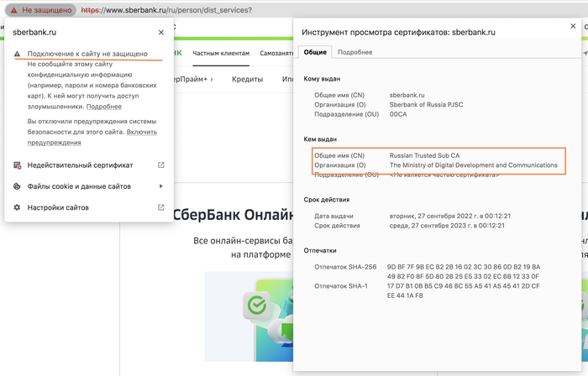Viewport: 588px width, 376px height.
Task: Click the invalid certificate icon
Action: tap(18, 165)
